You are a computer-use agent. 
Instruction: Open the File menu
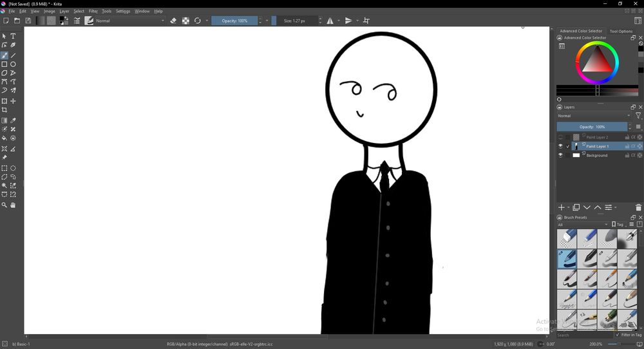[x=12, y=11]
